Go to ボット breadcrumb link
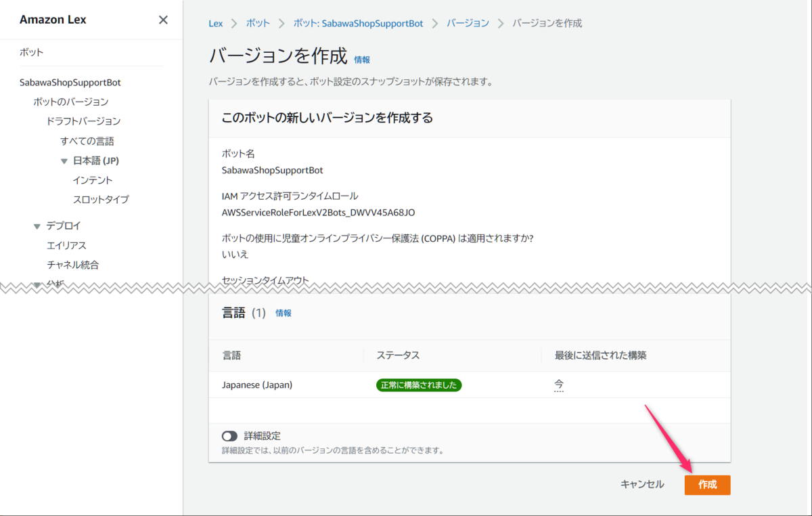This screenshot has width=812, height=516. pos(258,23)
